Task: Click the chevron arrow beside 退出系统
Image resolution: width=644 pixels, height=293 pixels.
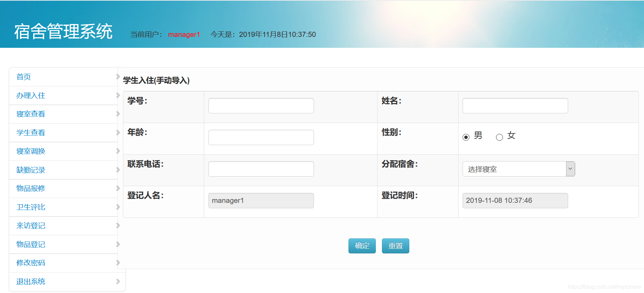Action: (x=118, y=281)
